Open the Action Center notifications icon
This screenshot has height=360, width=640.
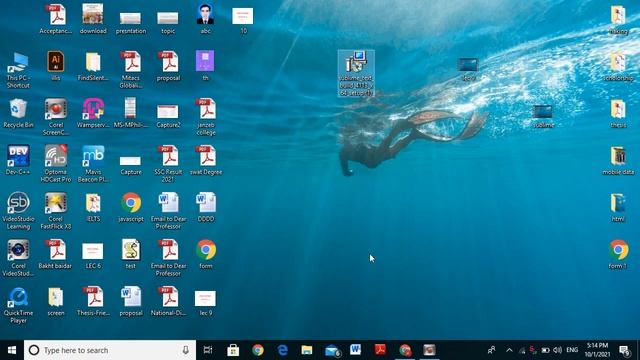click(x=624, y=350)
